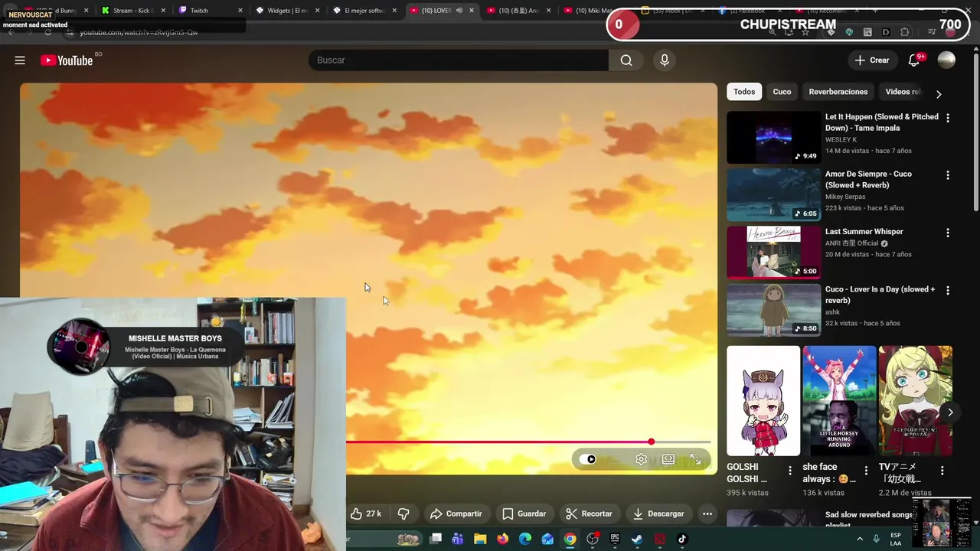Open the account avatar menu
This screenshot has width=980, height=551.
click(946, 60)
